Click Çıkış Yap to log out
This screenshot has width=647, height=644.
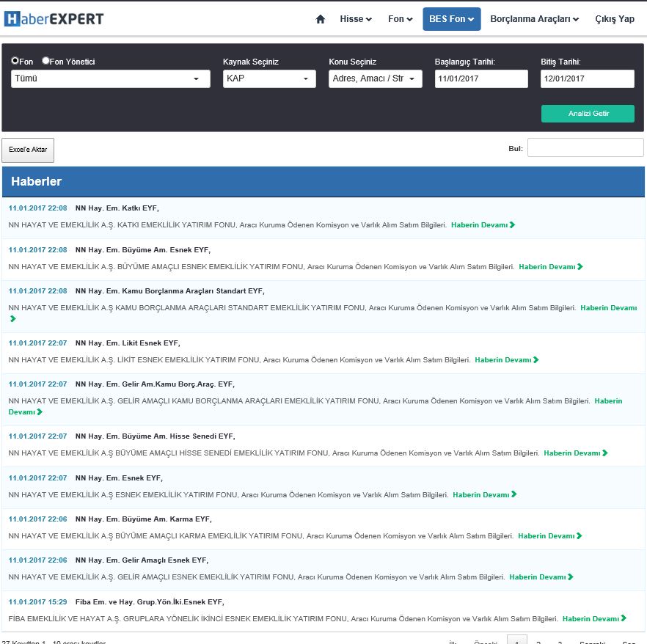615,19
